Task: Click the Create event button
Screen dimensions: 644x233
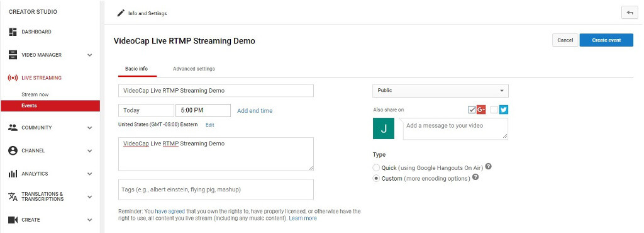Action: coord(606,40)
